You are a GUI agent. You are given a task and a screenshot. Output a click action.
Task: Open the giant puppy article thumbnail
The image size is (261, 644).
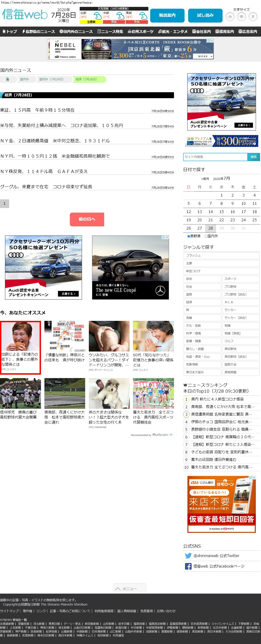click(x=109, y=393)
